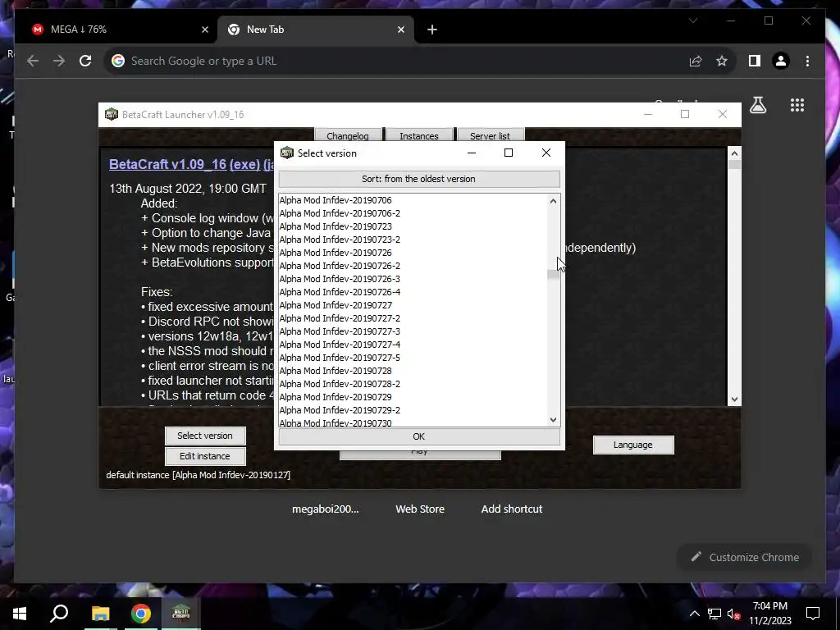The image size is (840, 630).
Task: Select Alpha Mod Infdev-20190706-2
Action: (x=413, y=213)
